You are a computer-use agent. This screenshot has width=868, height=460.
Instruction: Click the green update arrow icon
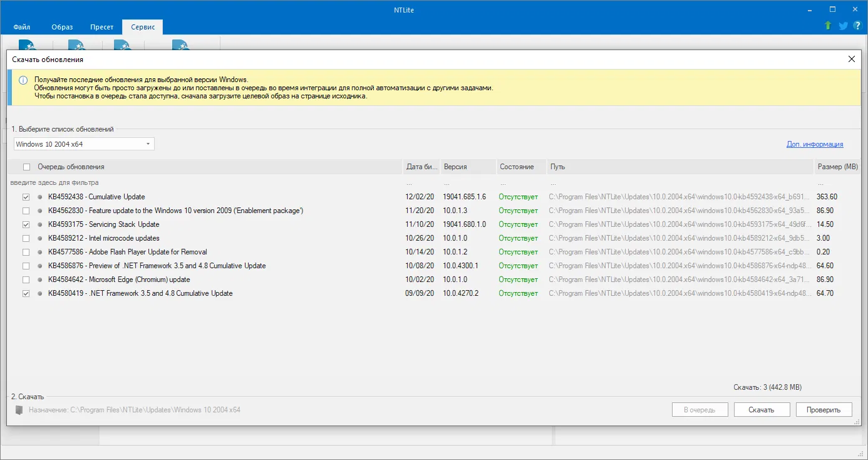point(828,26)
